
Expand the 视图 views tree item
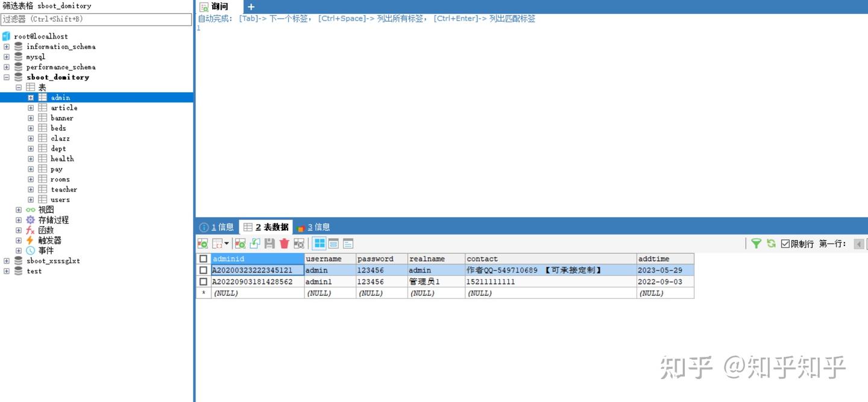click(x=18, y=210)
